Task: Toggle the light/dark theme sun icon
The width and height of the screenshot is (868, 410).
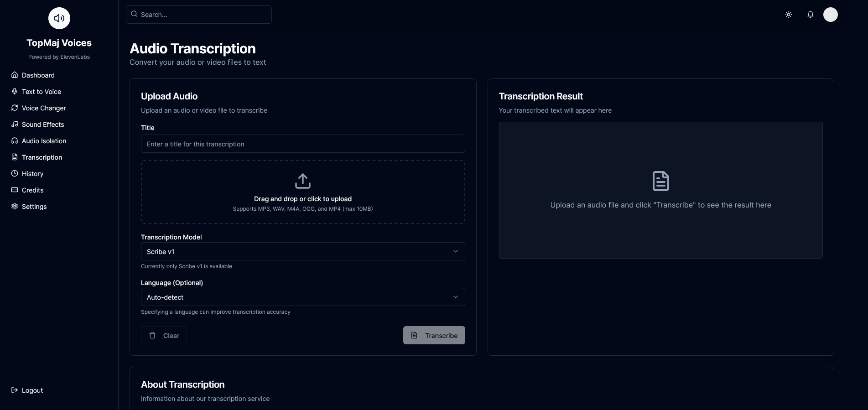Action: pos(789,15)
